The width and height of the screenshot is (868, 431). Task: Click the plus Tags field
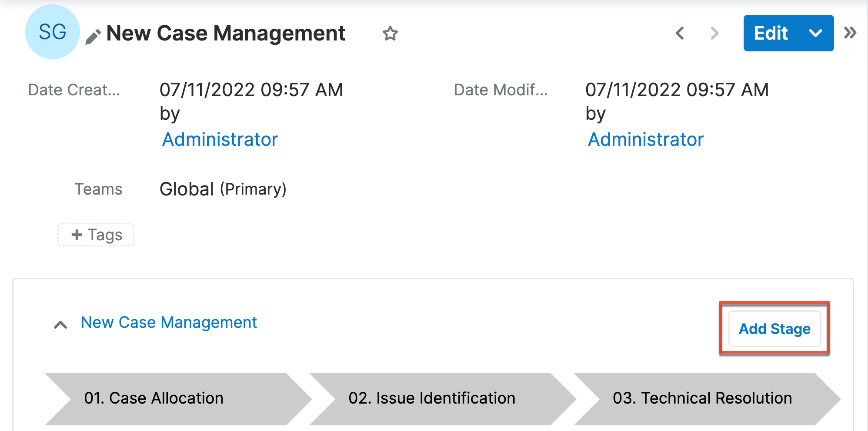[x=96, y=235]
